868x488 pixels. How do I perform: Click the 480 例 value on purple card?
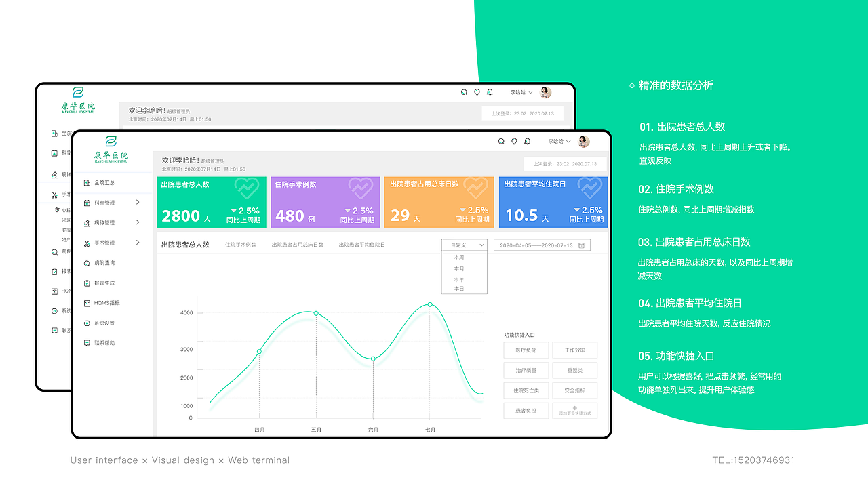(x=295, y=216)
